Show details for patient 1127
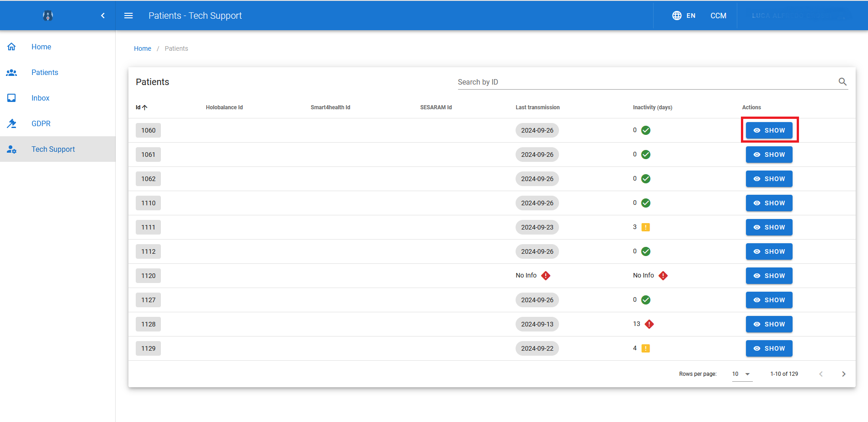Viewport: 868px width, 422px height. pyautogui.click(x=769, y=300)
